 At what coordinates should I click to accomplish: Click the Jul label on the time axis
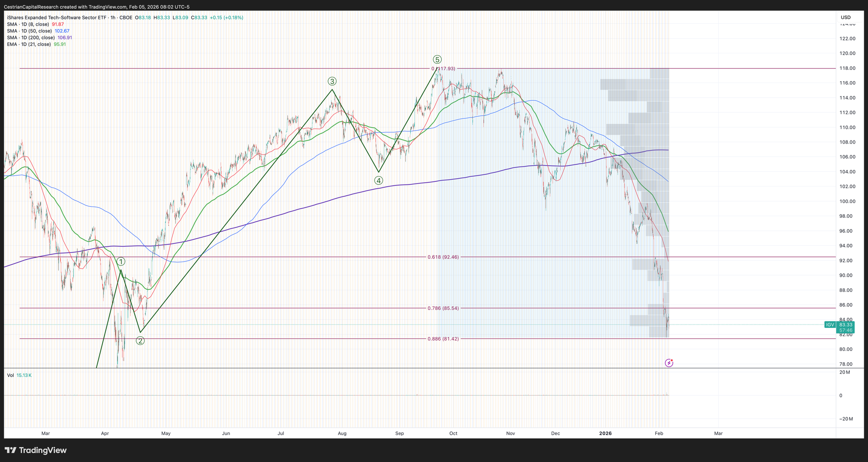pos(281,433)
